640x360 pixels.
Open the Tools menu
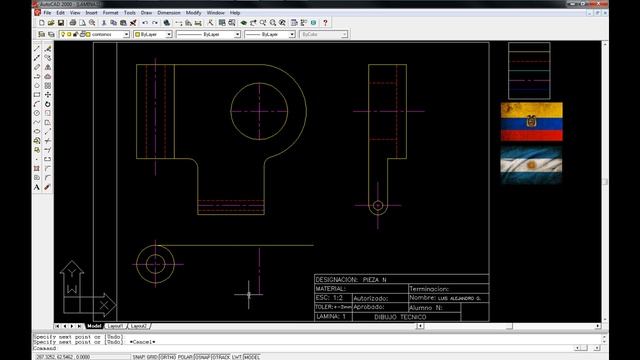point(129,13)
